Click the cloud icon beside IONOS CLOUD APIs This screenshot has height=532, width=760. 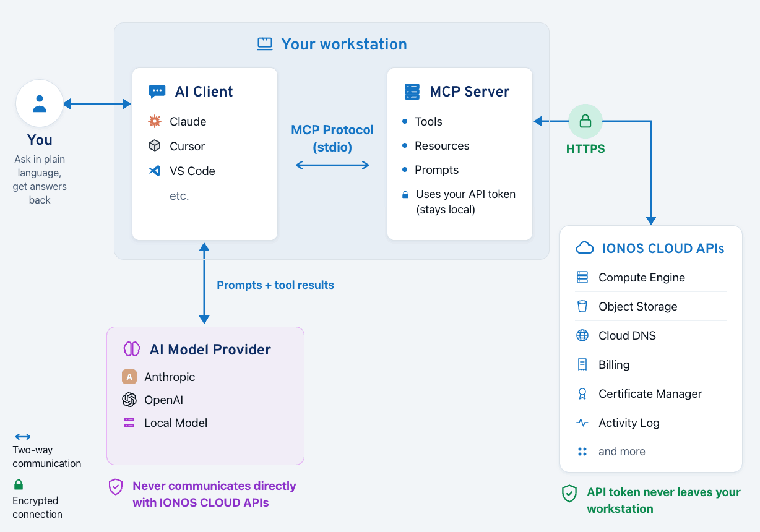coord(585,248)
